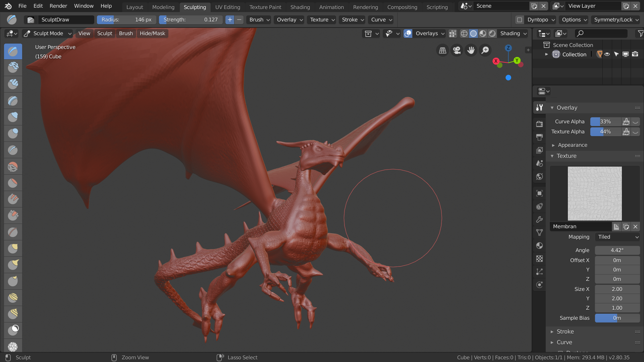Screen dimensions: 644x362
Task: Select the Clay Strips brush tool
Action: (13, 84)
